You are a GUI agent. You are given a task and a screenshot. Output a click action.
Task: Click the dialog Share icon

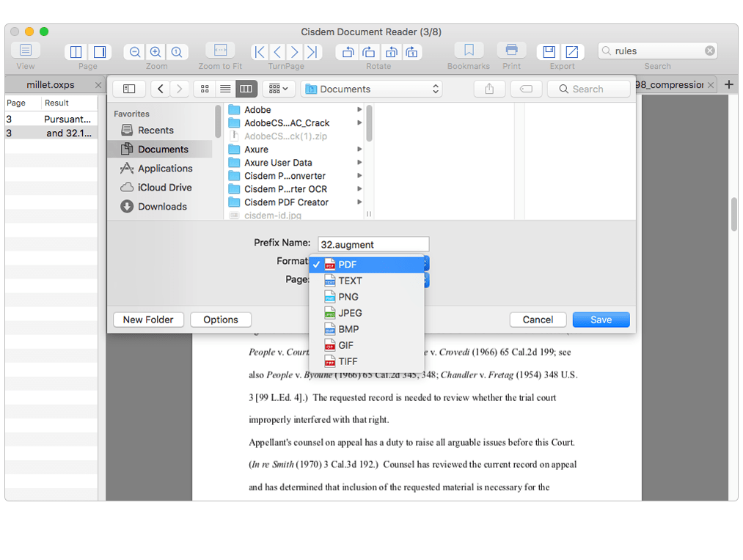point(489,89)
